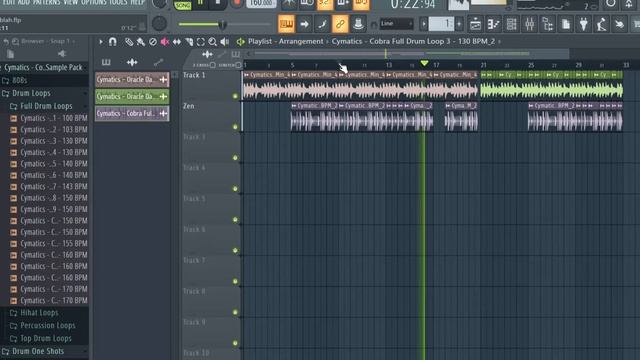Pause playback with the pause button
This screenshot has height=360, width=640.
[x=200, y=3]
